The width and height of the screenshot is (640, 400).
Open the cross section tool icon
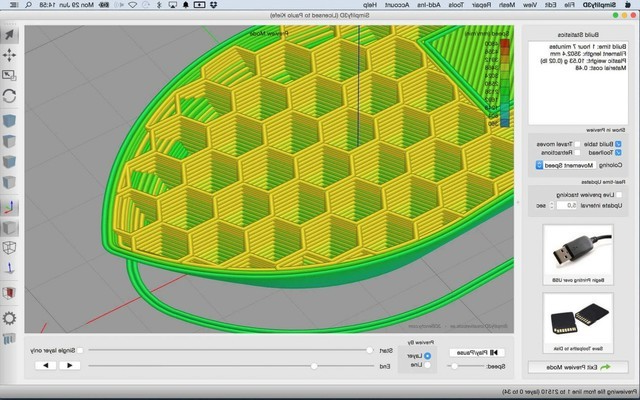10,293
